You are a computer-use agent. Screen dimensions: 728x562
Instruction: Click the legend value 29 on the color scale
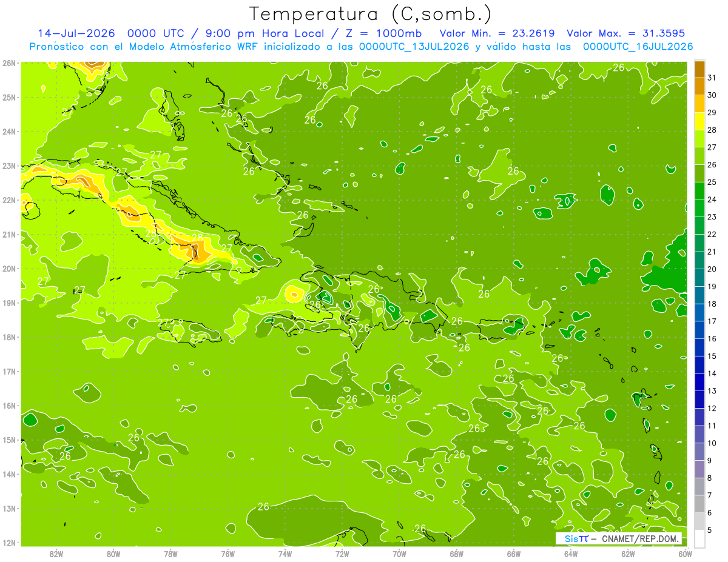point(712,113)
